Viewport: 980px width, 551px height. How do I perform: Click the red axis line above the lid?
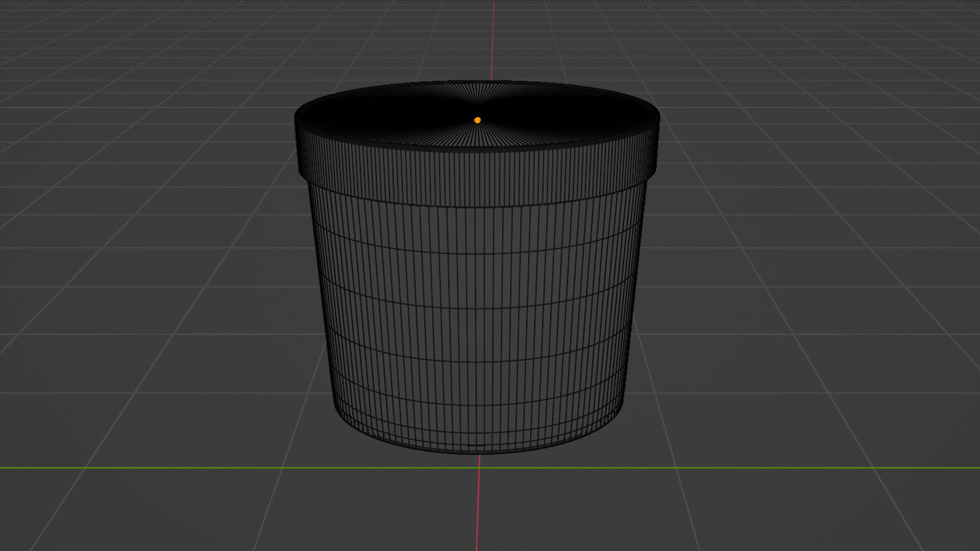pyautogui.click(x=493, y=41)
